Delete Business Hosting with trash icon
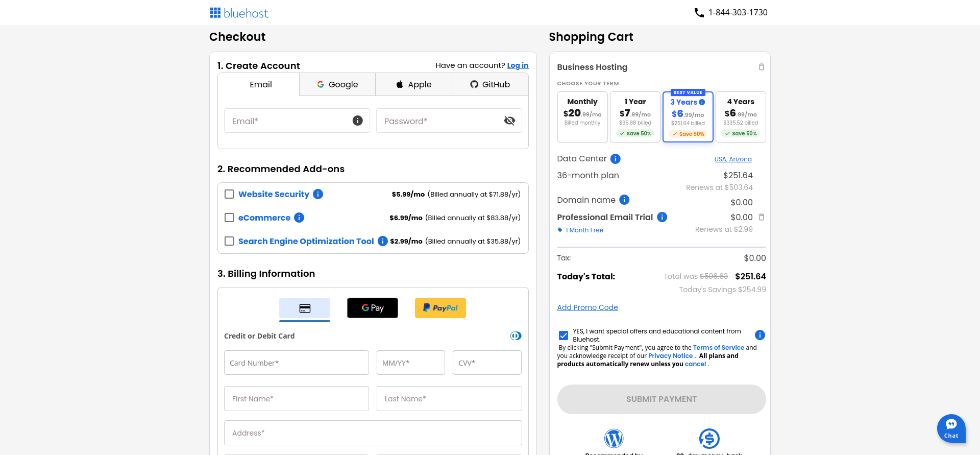Viewport: 980px width, 455px height. click(762, 67)
